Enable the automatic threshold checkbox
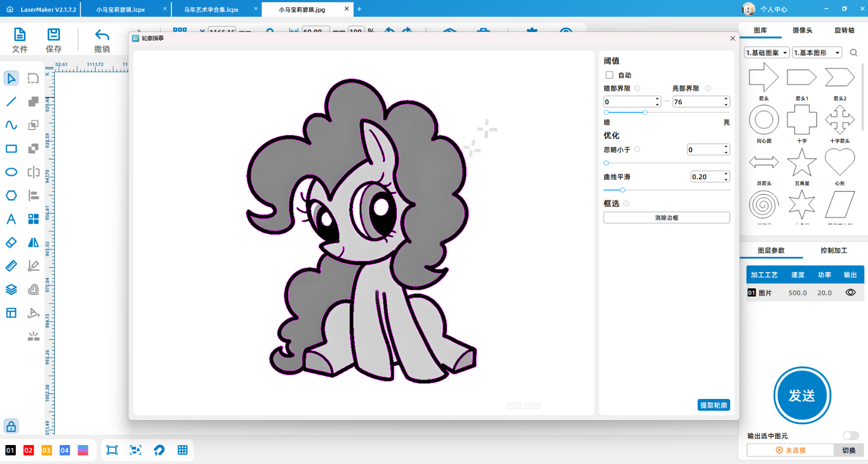Viewport: 868px width, 464px height. (x=609, y=75)
